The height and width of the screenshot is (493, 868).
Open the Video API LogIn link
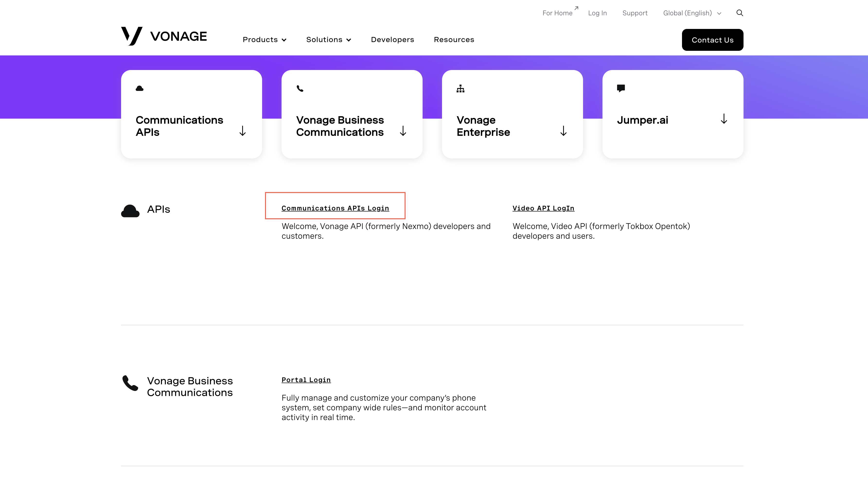point(543,208)
